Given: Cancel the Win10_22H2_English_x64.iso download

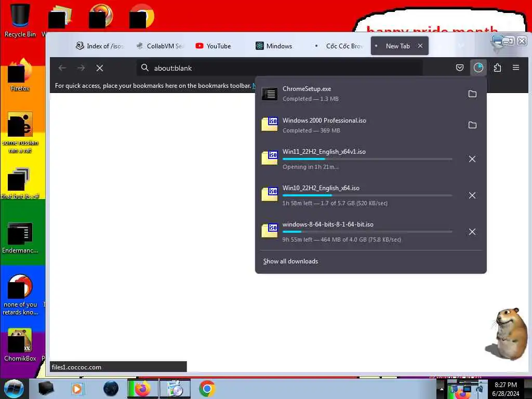Looking at the screenshot, I should 472,195.
